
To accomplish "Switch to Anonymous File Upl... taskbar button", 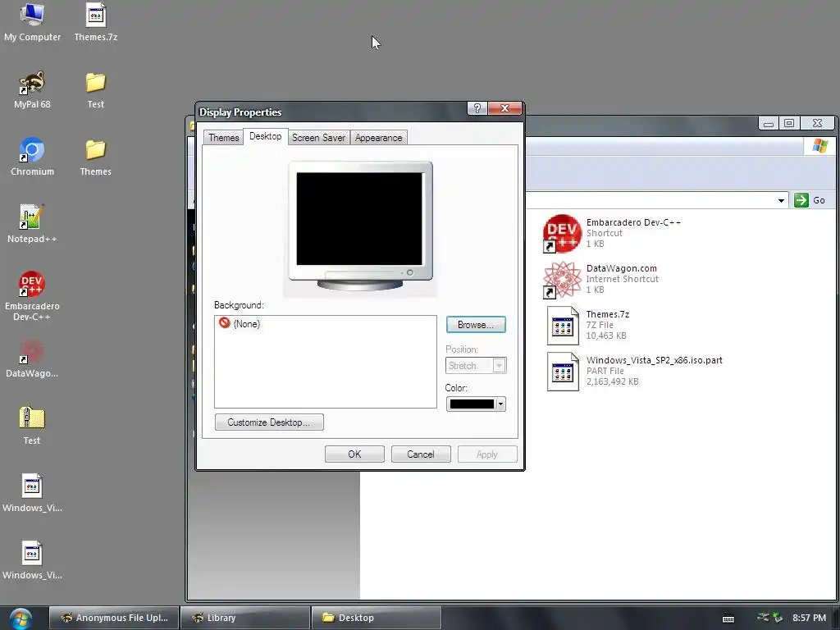I will [114, 618].
